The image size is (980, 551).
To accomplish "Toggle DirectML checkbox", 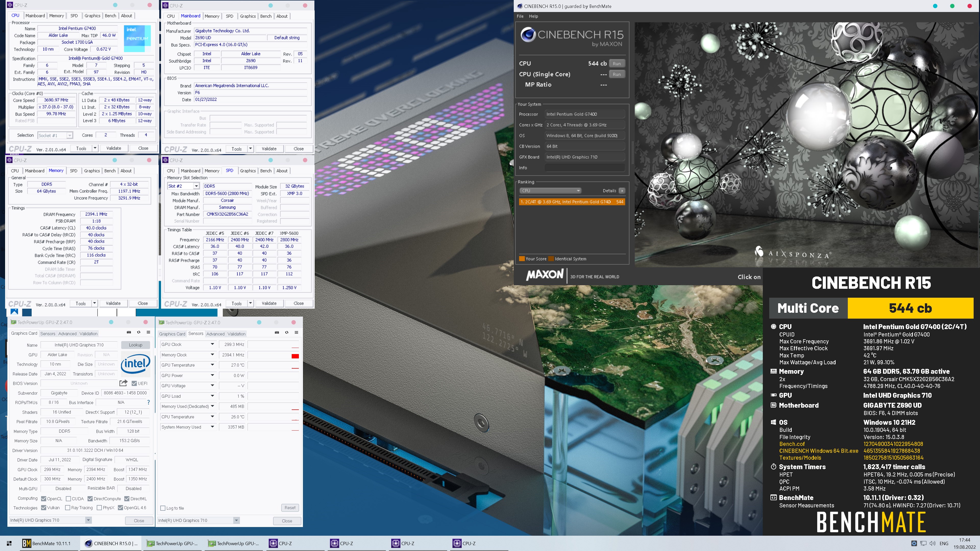I will click(127, 498).
